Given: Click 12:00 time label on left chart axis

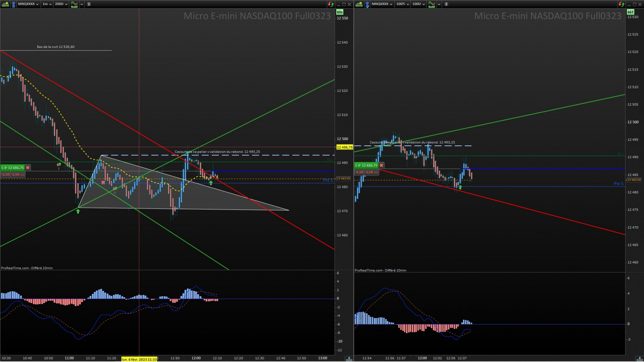Looking at the screenshot, I should (x=196, y=358).
